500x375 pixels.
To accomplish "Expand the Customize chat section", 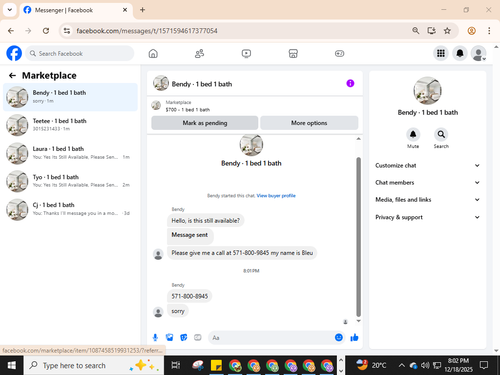I will click(x=427, y=165).
